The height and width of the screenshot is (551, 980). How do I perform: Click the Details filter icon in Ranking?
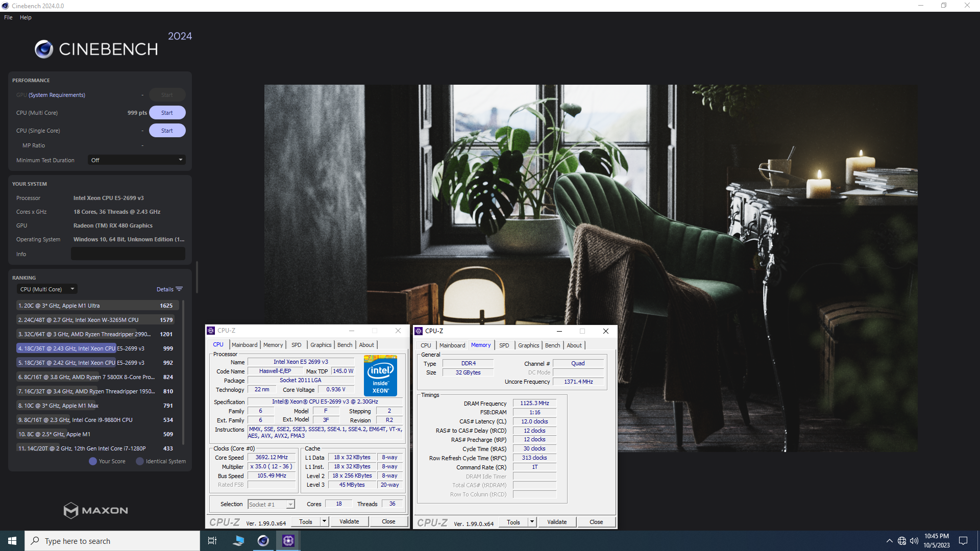click(179, 289)
